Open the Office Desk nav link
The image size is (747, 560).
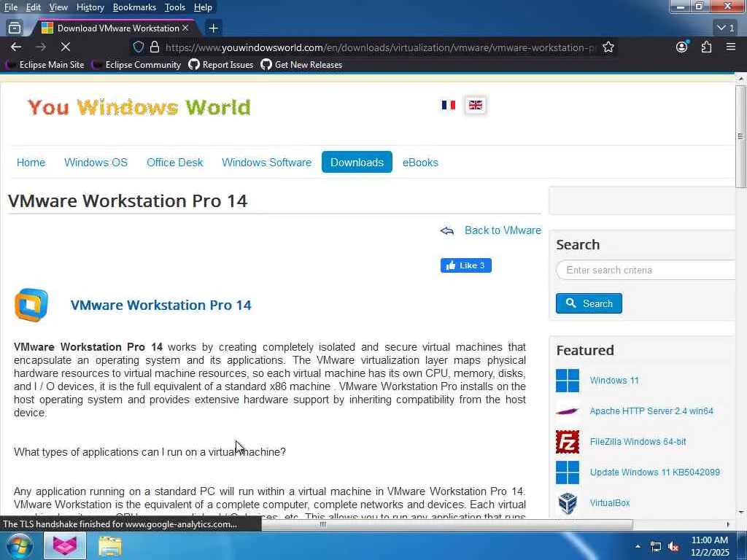pyautogui.click(x=175, y=163)
